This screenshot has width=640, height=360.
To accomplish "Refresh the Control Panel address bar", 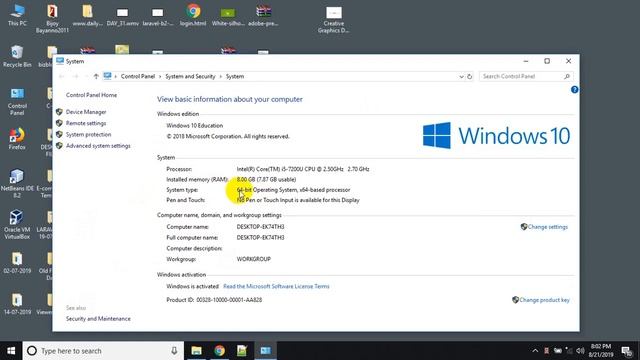I will [x=470, y=77].
